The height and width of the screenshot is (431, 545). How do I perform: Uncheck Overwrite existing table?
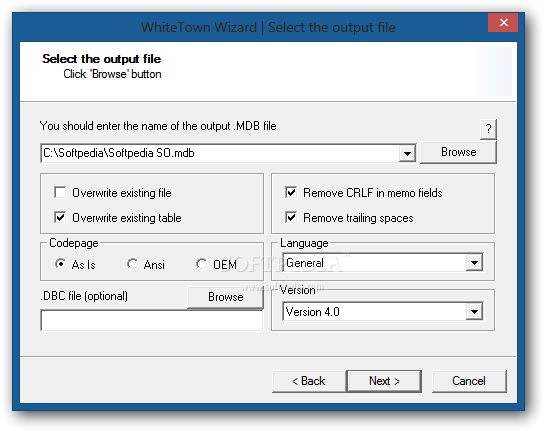(x=60, y=217)
